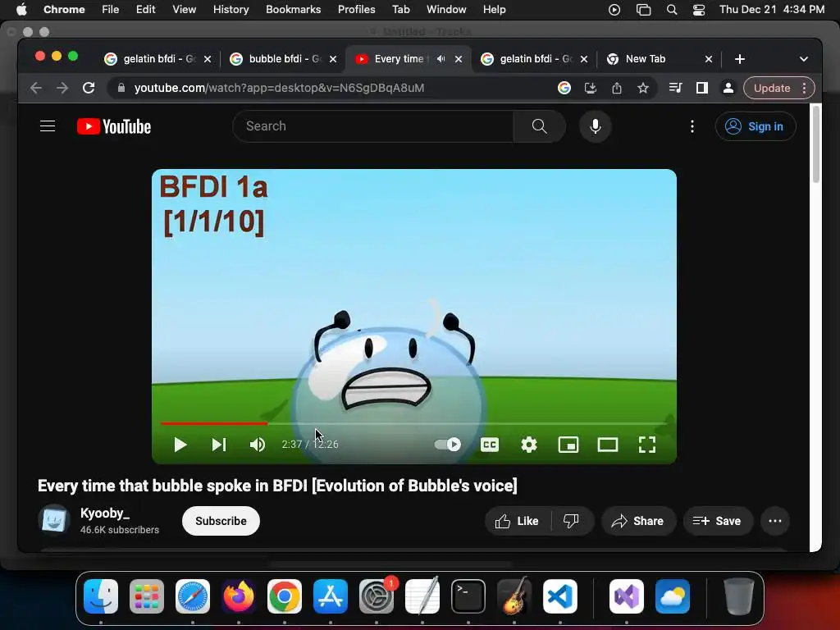Open the Bookmarks menu
Screen dimensions: 840x630
pos(293,9)
